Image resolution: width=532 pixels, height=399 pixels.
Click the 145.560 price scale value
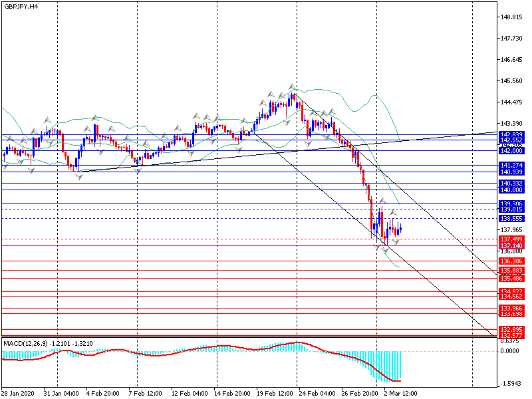[x=511, y=81]
